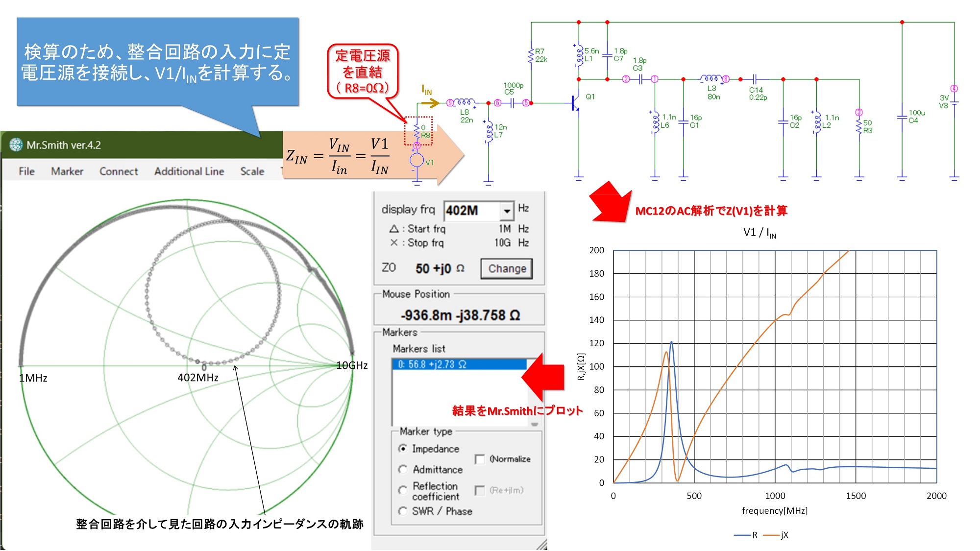
Task: Click the Start frq 1M value
Action: coord(505,229)
